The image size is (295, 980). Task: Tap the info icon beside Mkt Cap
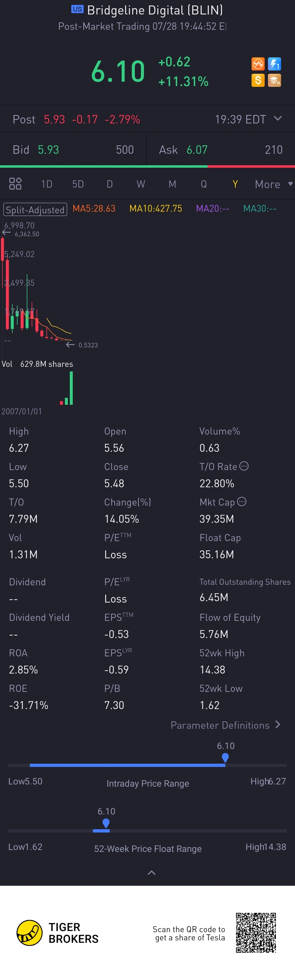click(x=242, y=501)
